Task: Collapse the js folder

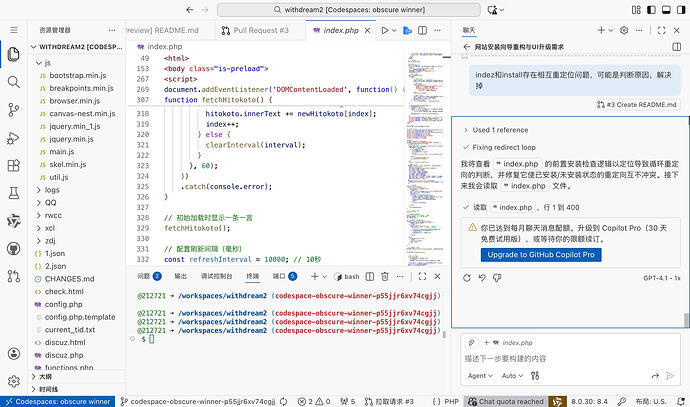Action: (x=39, y=63)
